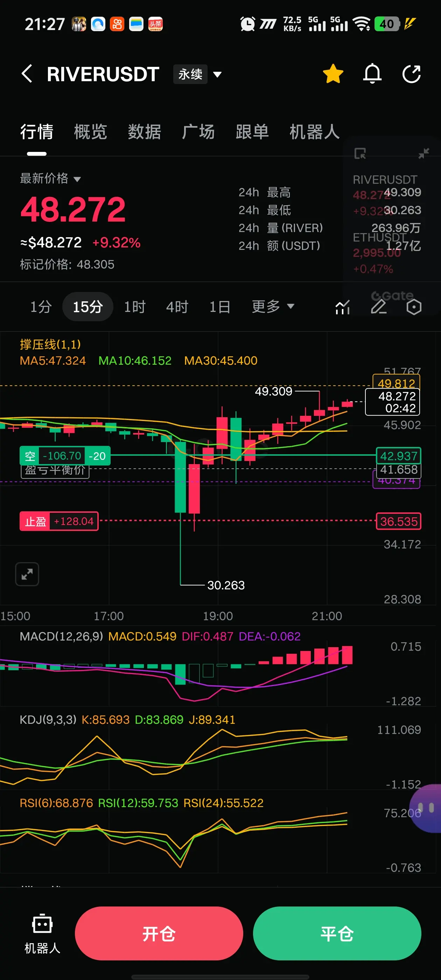Tap the RIVERUSDT pair title
Screen dimensions: 441x980
103,74
